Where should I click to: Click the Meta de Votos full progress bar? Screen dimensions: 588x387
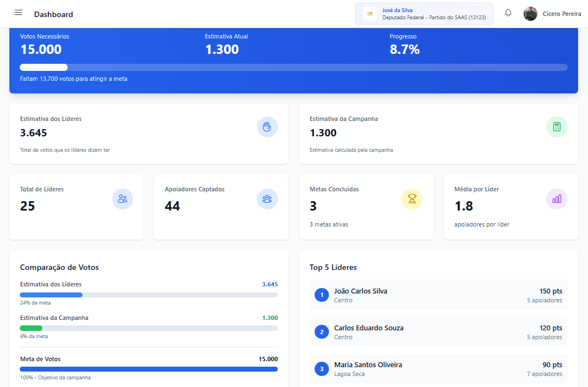click(149, 369)
